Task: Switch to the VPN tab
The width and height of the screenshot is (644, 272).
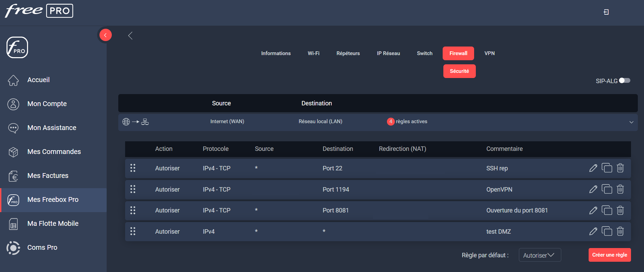Action: coord(489,53)
